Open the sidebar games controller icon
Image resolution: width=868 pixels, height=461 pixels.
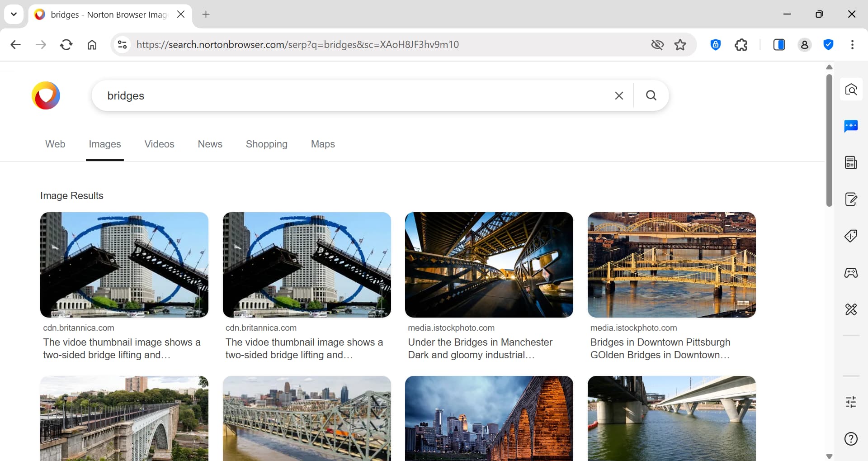pos(851,273)
